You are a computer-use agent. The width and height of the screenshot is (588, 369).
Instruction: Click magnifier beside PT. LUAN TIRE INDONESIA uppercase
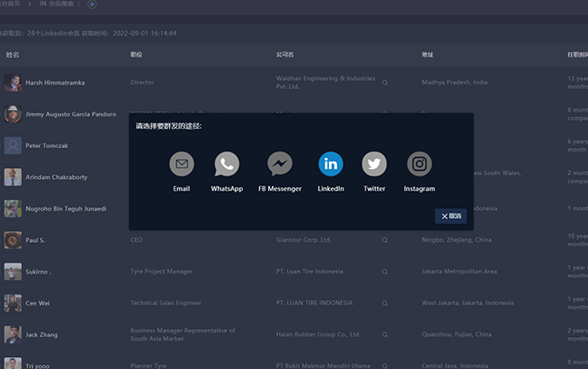pyautogui.click(x=384, y=303)
